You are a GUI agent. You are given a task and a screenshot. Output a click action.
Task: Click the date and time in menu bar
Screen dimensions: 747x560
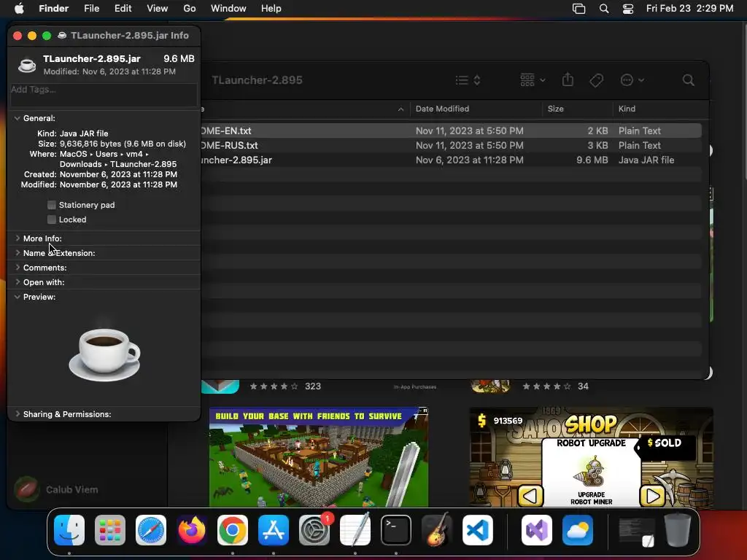[x=689, y=9]
